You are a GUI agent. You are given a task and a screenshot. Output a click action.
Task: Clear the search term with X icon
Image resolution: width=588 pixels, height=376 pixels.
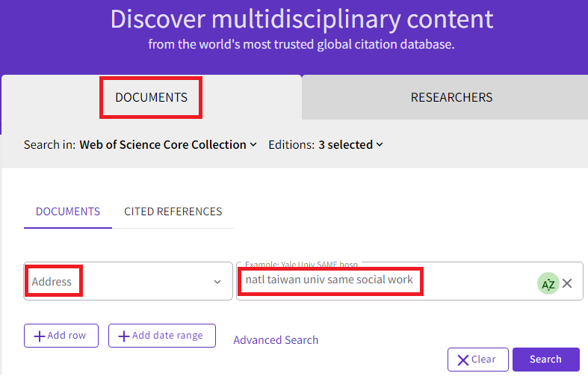pyautogui.click(x=567, y=283)
